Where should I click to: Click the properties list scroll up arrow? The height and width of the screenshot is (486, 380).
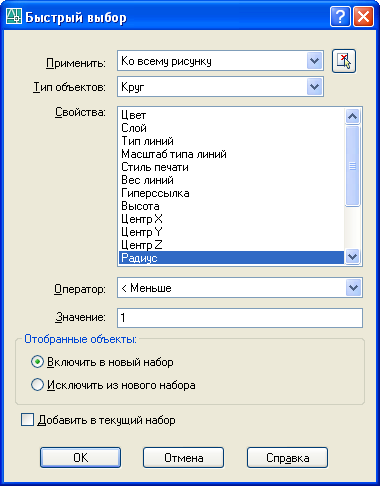tap(352, 117)
